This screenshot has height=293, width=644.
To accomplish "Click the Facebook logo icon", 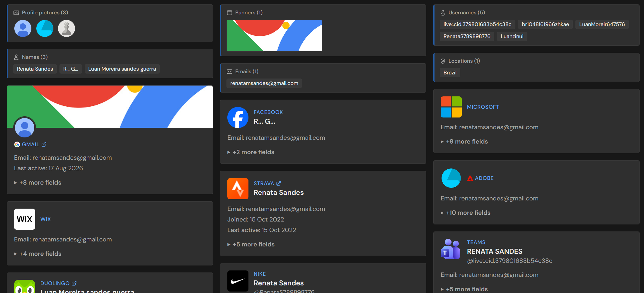I will tap(238, 117).
